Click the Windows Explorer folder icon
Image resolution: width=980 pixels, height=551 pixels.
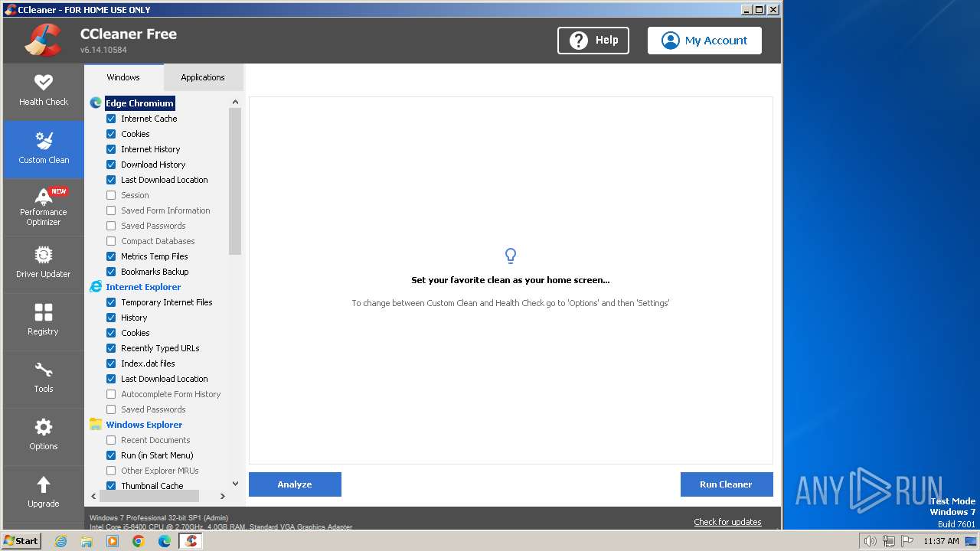coord(96,425)
